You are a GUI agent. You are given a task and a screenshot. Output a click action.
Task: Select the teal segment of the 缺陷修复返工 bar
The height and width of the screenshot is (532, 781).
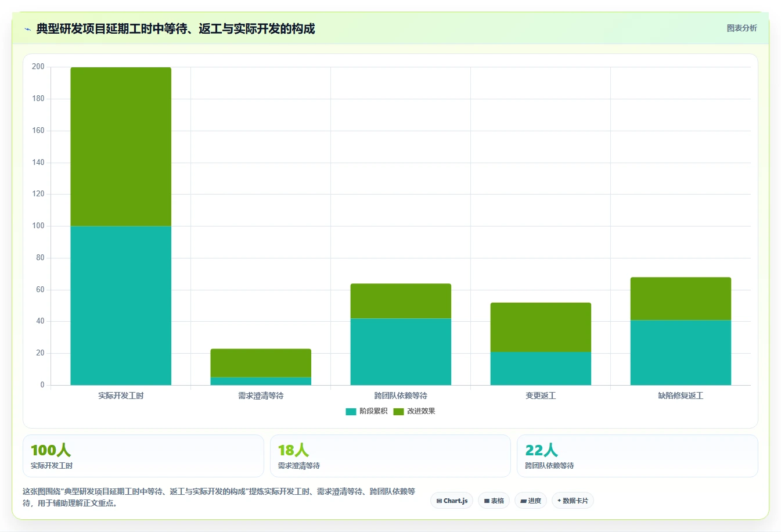[x=681, y=353]
